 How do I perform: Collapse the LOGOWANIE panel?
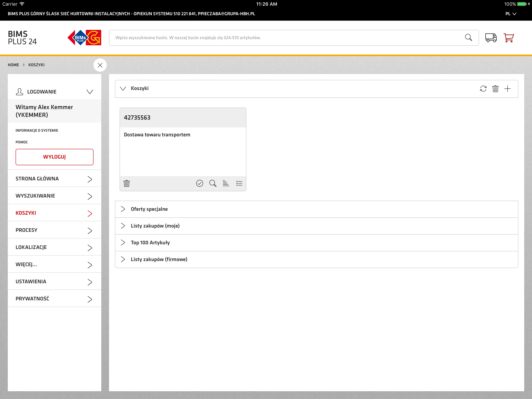click(90, 92)
